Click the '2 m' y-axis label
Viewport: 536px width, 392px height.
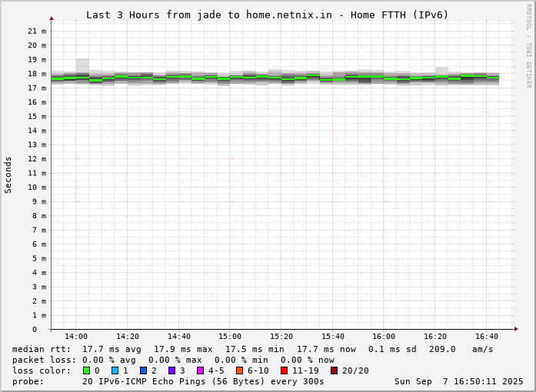coord(39,301)
